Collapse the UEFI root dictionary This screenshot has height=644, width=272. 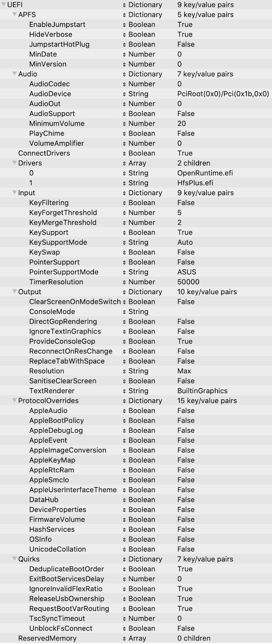4,5
